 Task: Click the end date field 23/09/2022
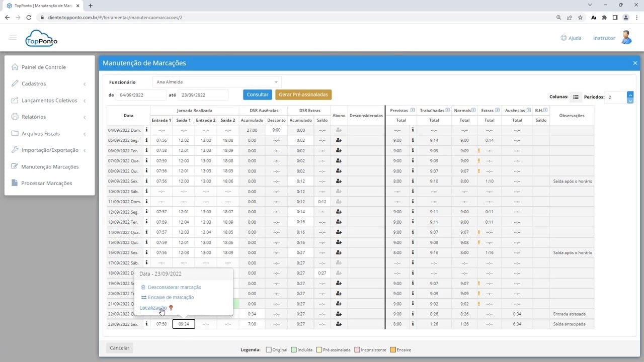click(x=203, y=95)
